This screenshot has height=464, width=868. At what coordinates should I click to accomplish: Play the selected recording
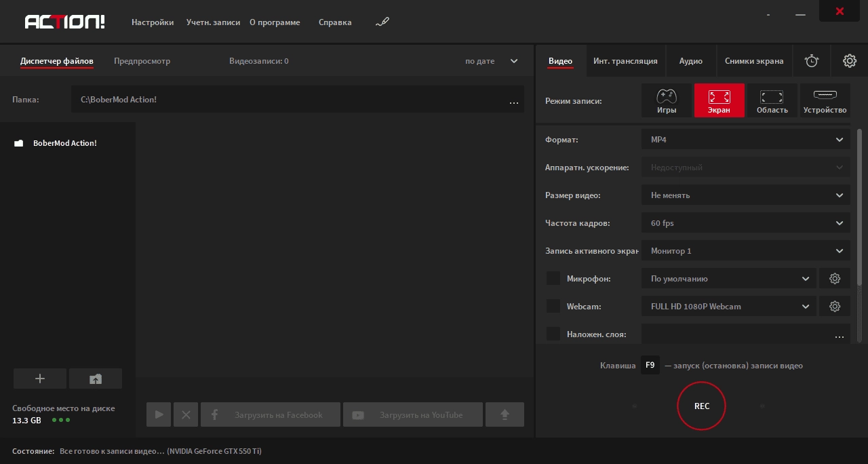click(159, 414)
